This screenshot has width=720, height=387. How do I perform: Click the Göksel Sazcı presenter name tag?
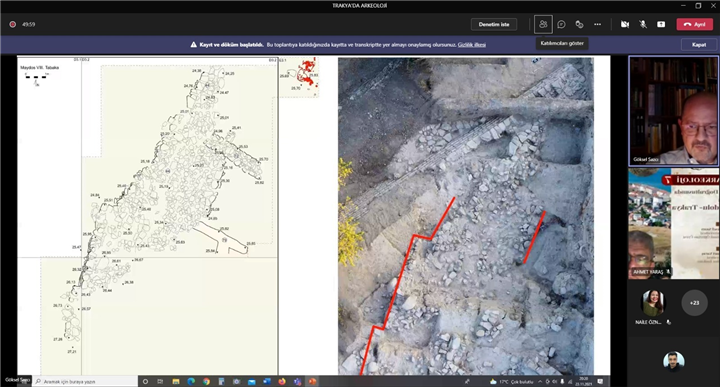[17, 380]
